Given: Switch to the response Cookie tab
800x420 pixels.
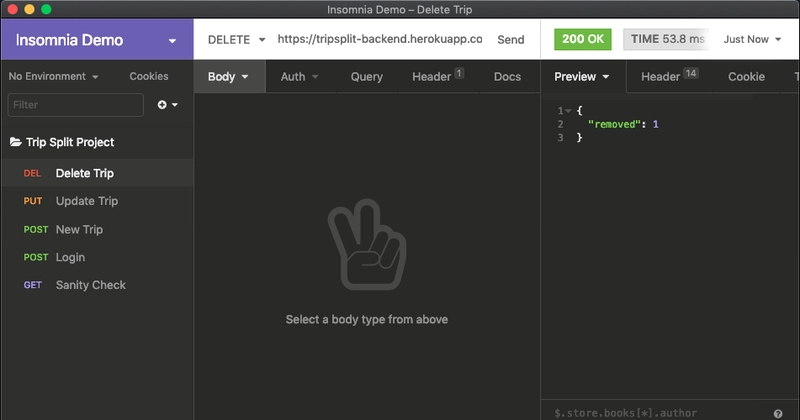Looking at the screenshot, I should tap(746, 77).
